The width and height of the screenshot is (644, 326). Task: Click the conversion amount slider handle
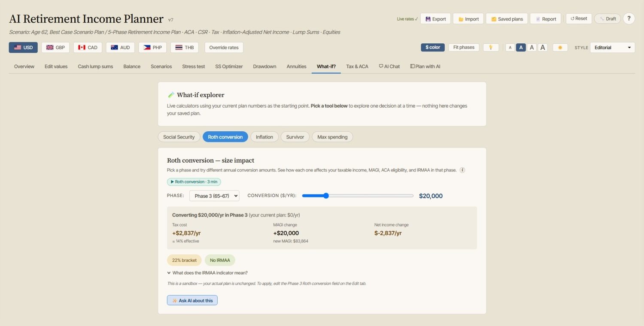(326, 196)
